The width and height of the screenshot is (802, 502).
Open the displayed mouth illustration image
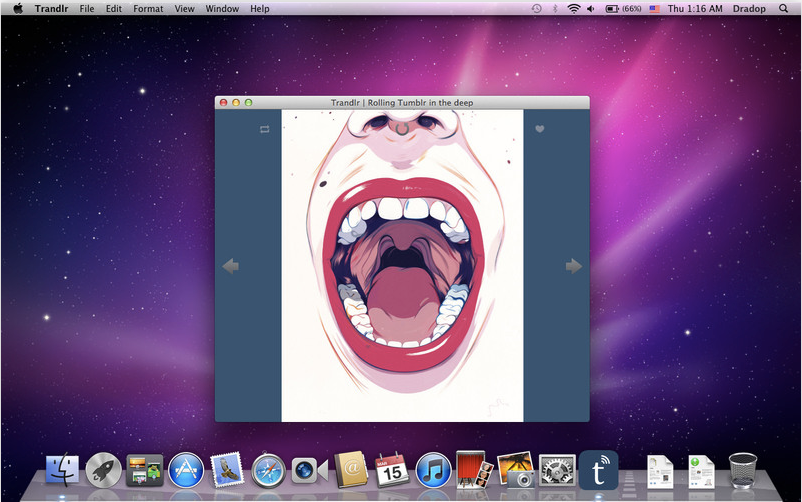pyautogui.click(x=403, y=266)
